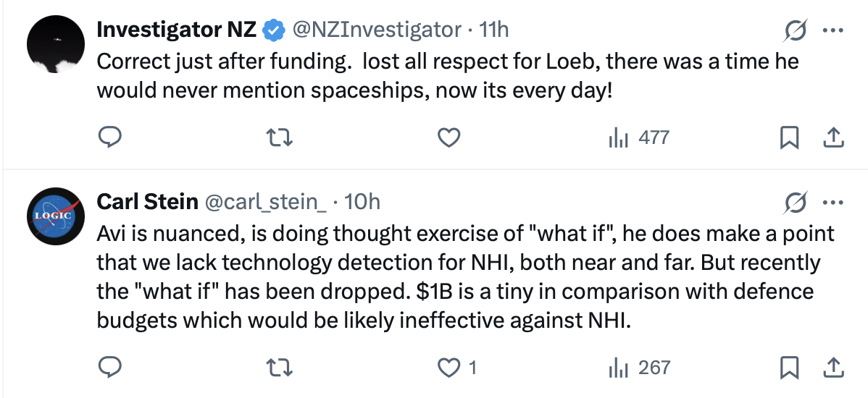Screen dimensions: 868x398
Task: Reply to Carl Stein's tweet
Action: point(109,368)
